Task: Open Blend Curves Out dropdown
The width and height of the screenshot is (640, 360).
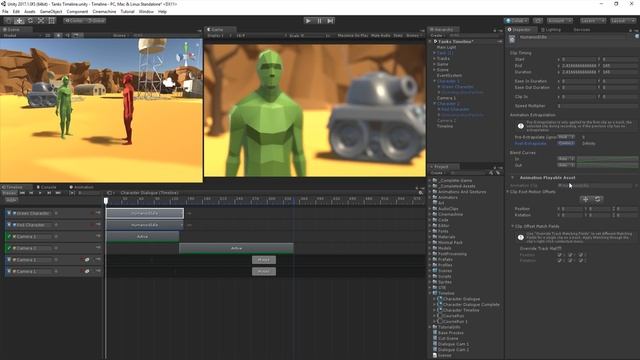Action: point(566,165)
